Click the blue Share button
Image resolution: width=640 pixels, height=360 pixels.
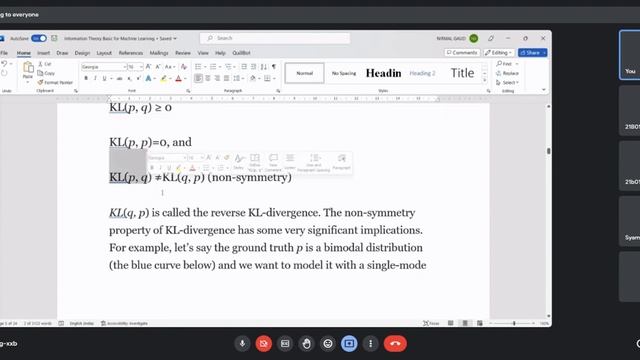click(x=533, y=53)
